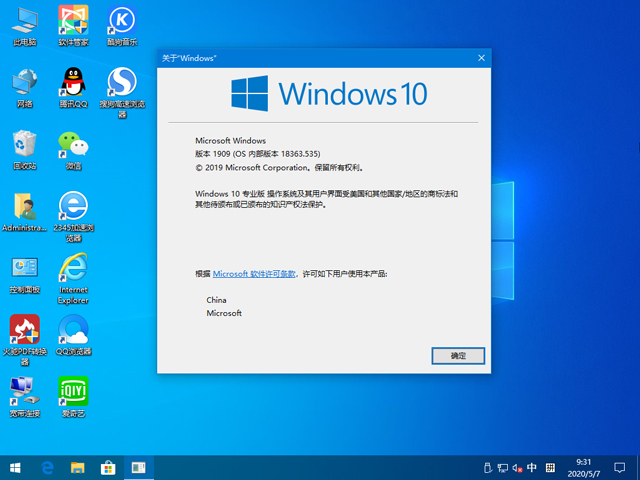Toggle the 中 input language indicator
This screenshot has height=480, width=640.
531,467
